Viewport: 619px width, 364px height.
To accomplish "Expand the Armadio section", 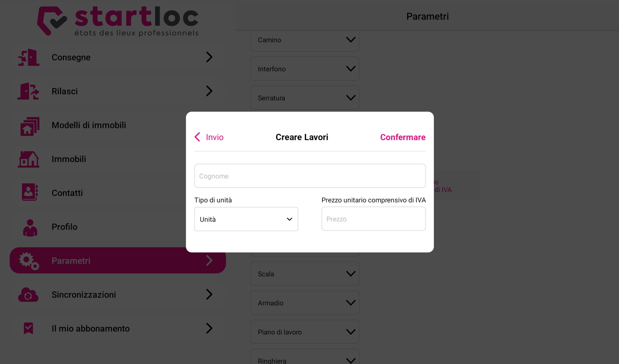I will coord(305,303).
